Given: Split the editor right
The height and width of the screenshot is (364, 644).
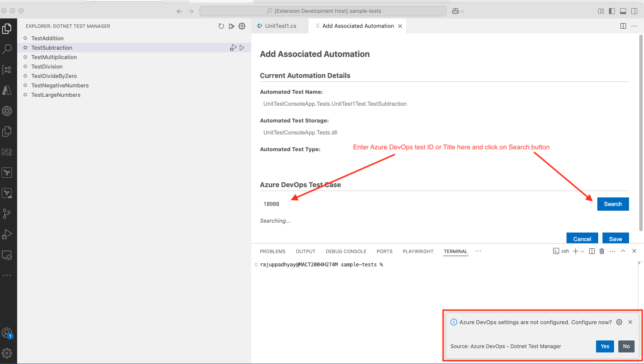Looking at the screenshot, I should coord(623,26).
